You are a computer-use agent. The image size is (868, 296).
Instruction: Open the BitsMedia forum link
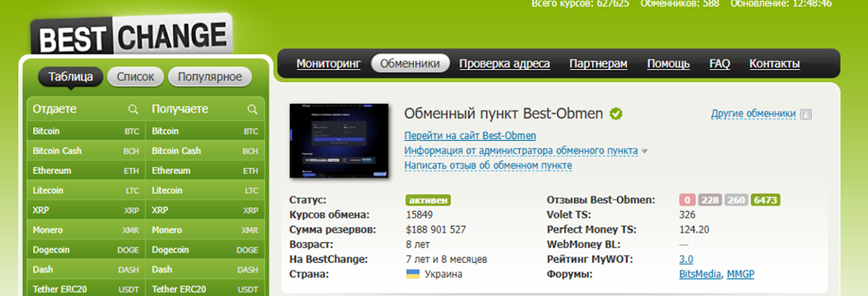[x=700, y=274]
